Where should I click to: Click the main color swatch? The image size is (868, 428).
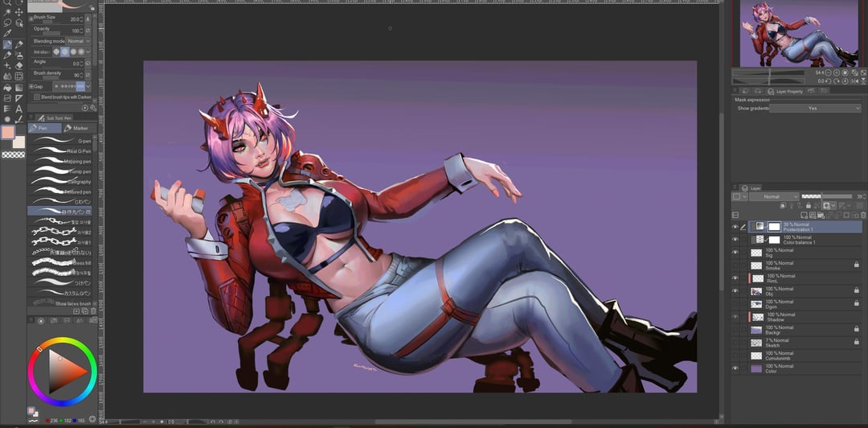point(8,132)
